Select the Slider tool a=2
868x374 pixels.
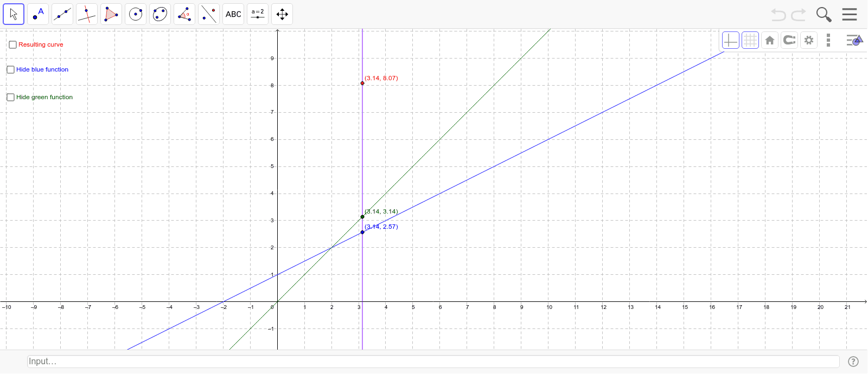(258, 14)
